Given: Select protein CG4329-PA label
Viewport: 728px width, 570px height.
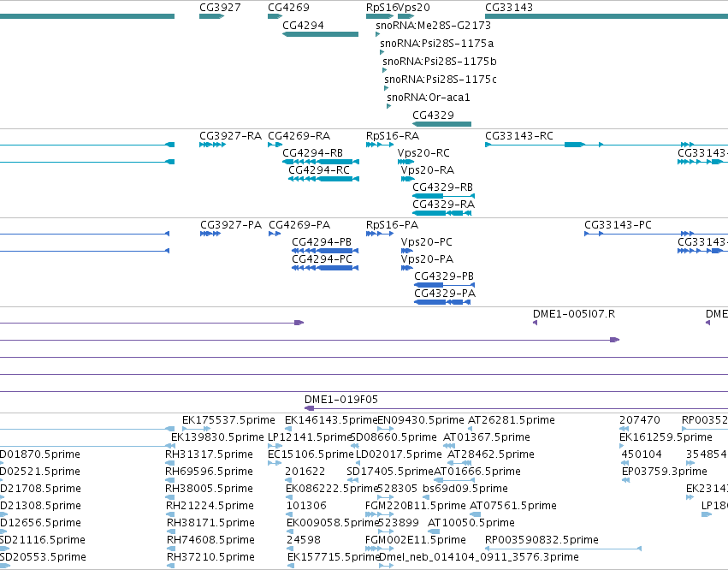Looking at the screenshot, I should click(x=445, y=294).
